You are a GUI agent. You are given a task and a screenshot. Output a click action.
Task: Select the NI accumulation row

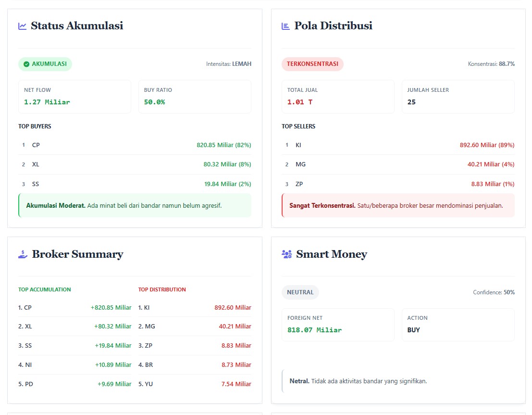click(74, 365)
